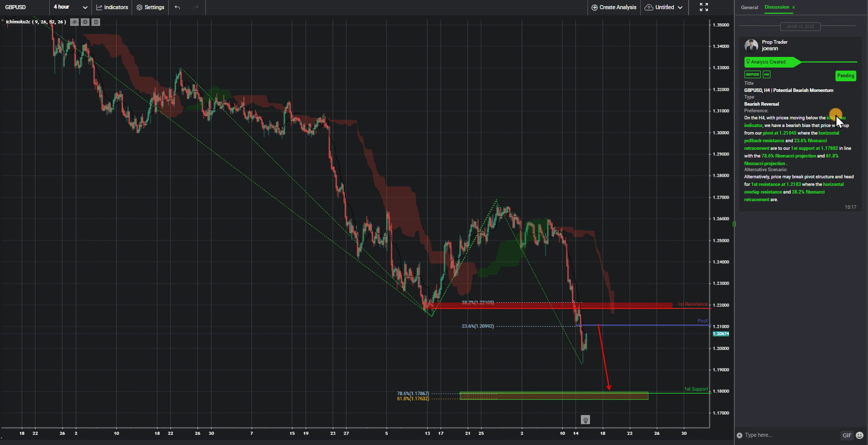Screen dimensions: 868x445
Task: Click the Ichimoku2c indicator legend label
Action: [36, 22]
